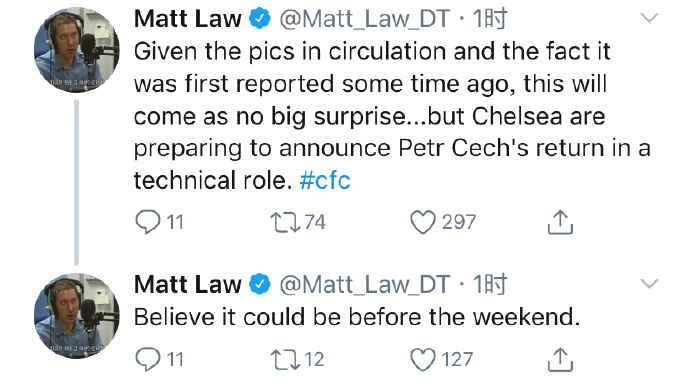
Task: Tap the verified badge on second tweet
Action: (x=260, y=284)
